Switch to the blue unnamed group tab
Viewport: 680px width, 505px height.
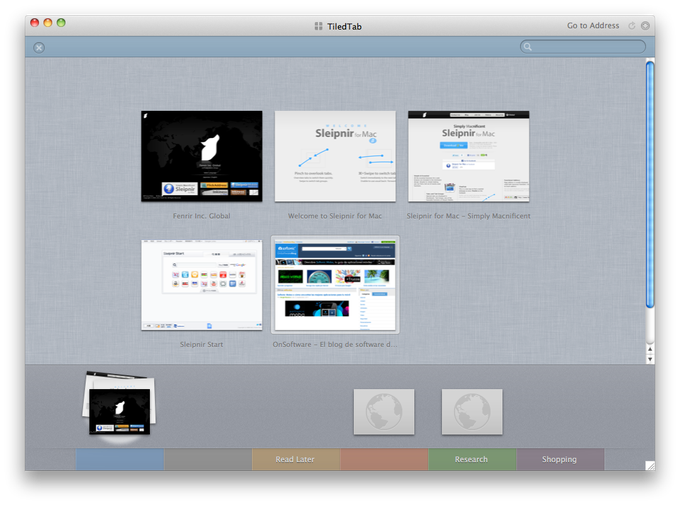pyautogui.click(x=120, y=459)
